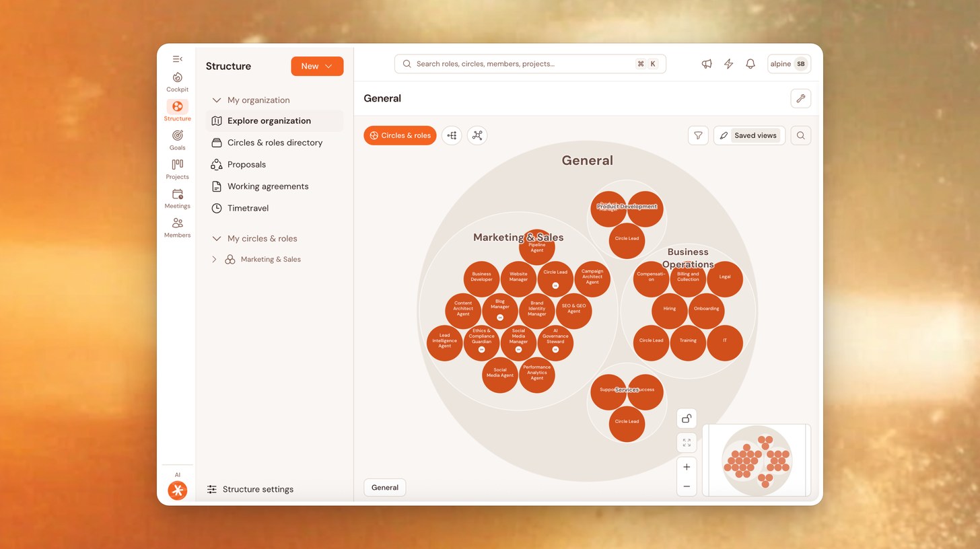Collapse the sidebar with the top-left icon
The image size is (980, 549).
[x=177, y=59]
